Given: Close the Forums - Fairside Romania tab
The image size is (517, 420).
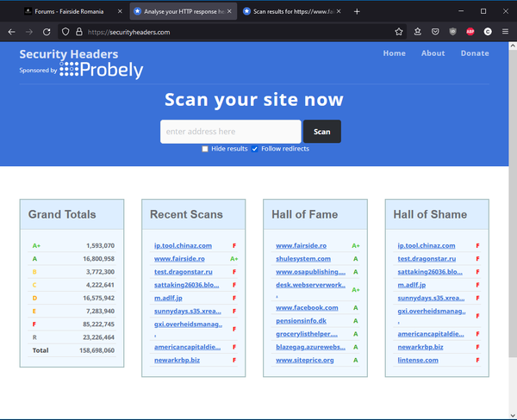Looking at the screenshot, I should [x=120, y=11].
